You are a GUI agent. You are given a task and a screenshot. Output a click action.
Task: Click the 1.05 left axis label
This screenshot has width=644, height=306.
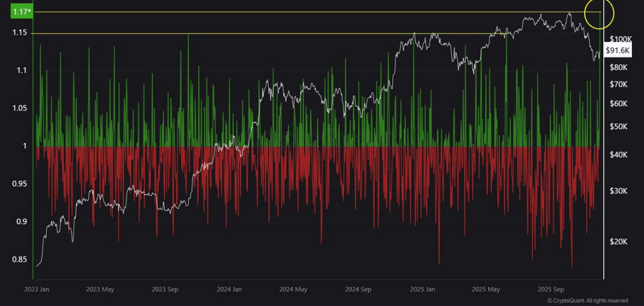(20, 108)
